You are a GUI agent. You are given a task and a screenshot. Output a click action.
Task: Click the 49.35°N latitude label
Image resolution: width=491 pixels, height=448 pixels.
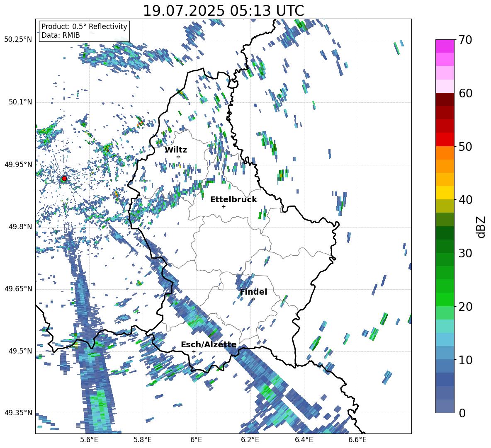coord(18,413)
